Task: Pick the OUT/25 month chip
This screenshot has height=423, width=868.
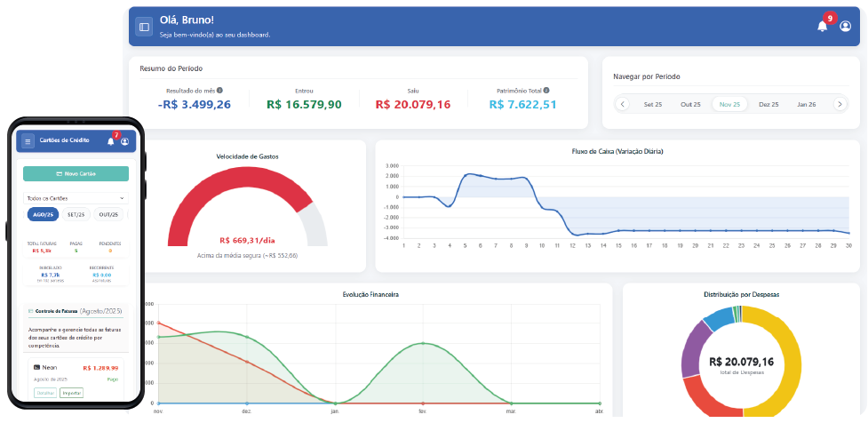Action: click(108, 214)
